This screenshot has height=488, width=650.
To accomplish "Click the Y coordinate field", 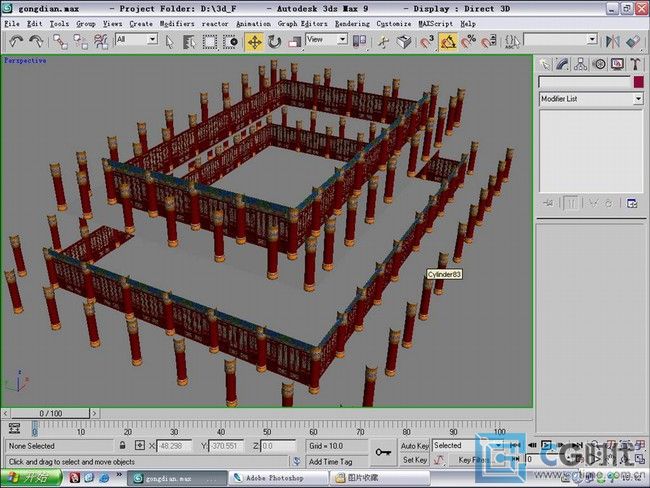I will click(x=226, y=446).
